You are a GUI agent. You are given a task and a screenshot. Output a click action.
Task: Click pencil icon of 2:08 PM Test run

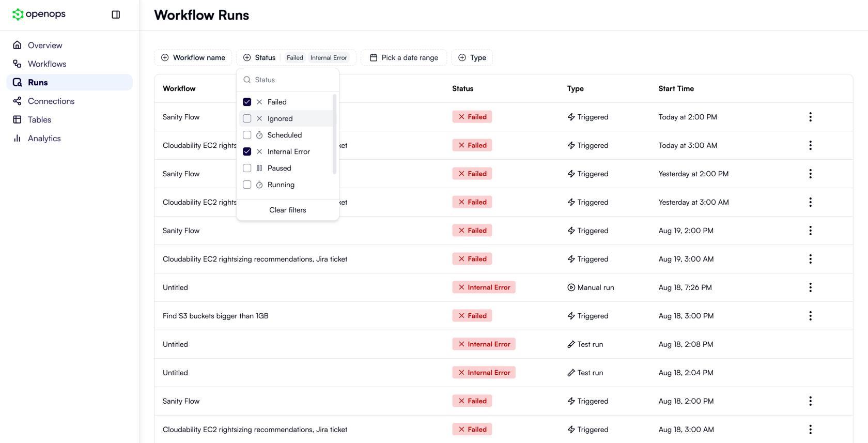click(571, 344)
